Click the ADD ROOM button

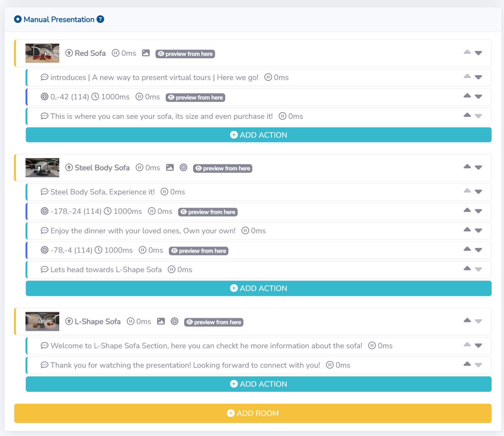(253, 413)
